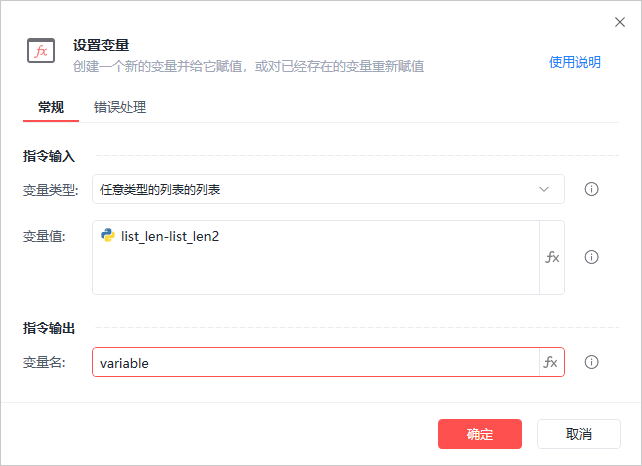Viewport: 642px width, 466px height.
Task: Switch to the 错误处理 tab
Action: coord(120,107)
